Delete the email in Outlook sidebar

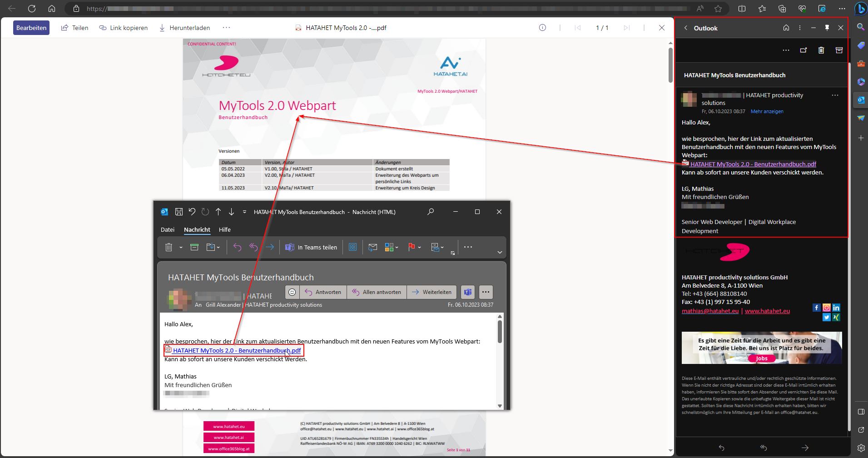coord(821,50)
